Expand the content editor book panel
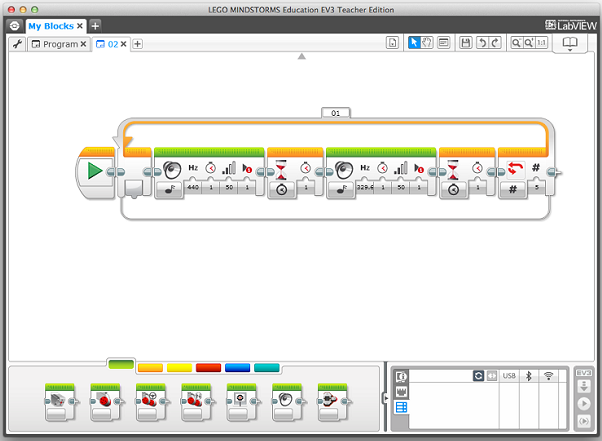Screen dimensions: 602x441 point(571,44)
